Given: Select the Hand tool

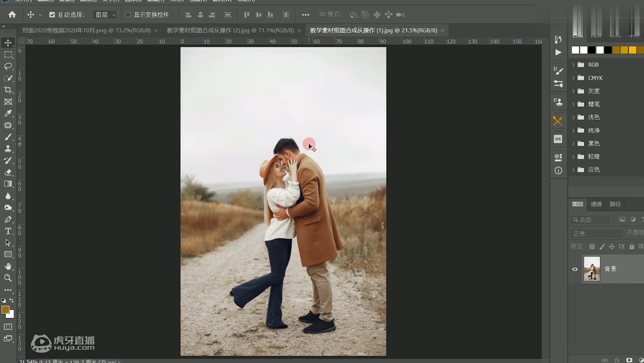Looking at the screenshot, I should (8, 266).
